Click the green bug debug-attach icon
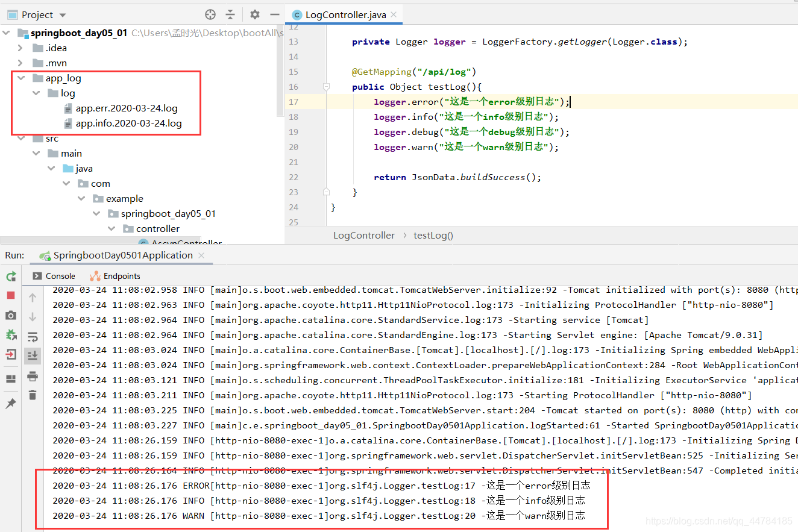798x532 pixels. [x=11, y=334]
